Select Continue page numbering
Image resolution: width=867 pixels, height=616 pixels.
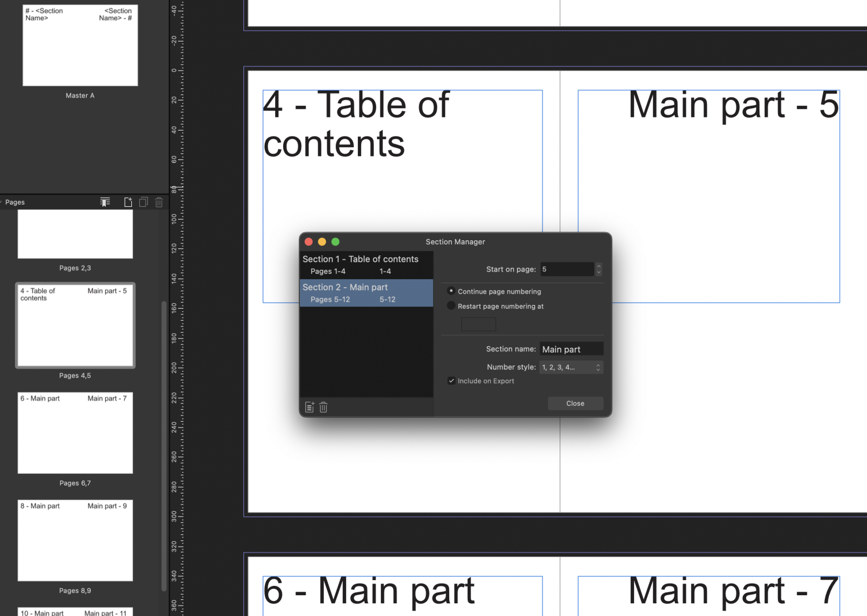[x=451, y=291]
